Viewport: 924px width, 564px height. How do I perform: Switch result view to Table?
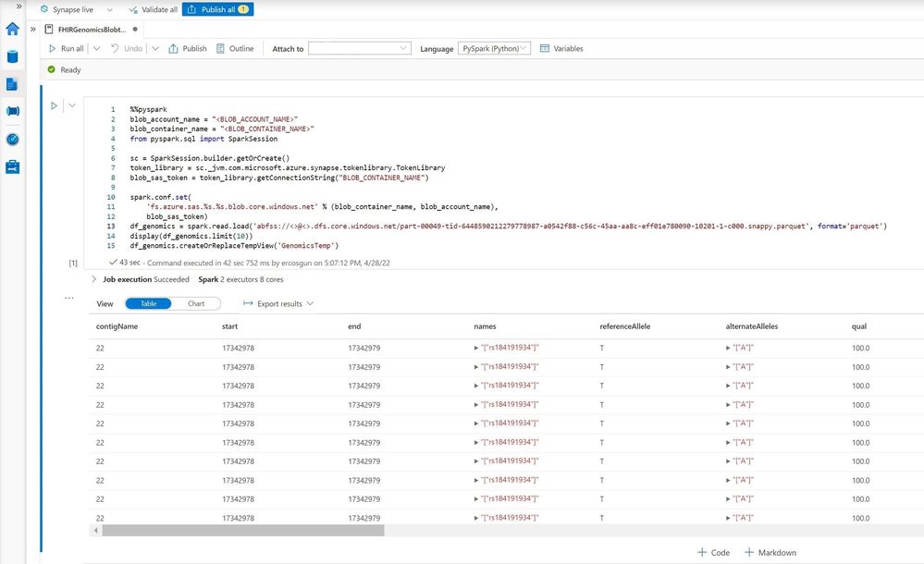pos(149,303)
